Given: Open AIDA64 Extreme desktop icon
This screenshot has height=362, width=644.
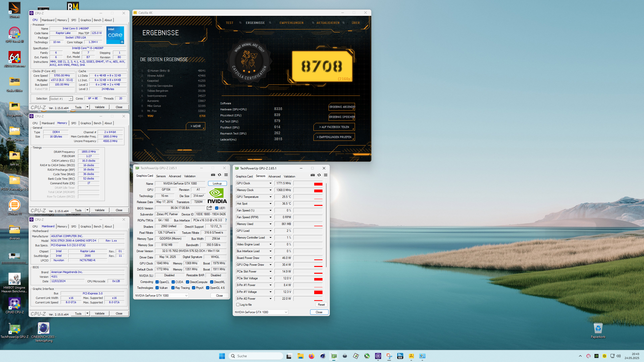Looking at the screenshot, I should 14,59.
